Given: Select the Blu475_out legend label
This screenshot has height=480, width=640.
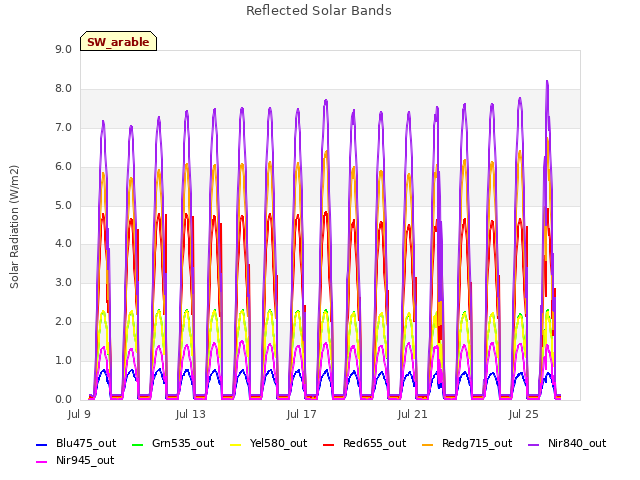Looking at the screenshot, I should (x=86, y=444).
